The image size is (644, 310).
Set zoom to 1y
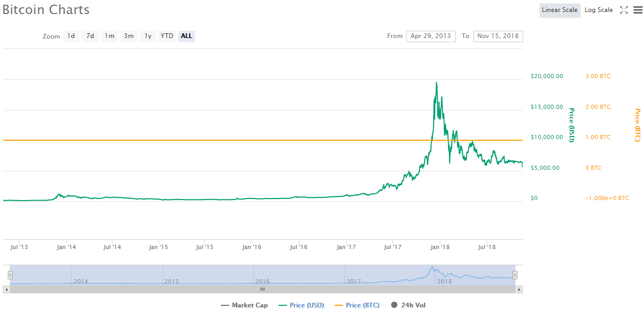coord(148,36)
